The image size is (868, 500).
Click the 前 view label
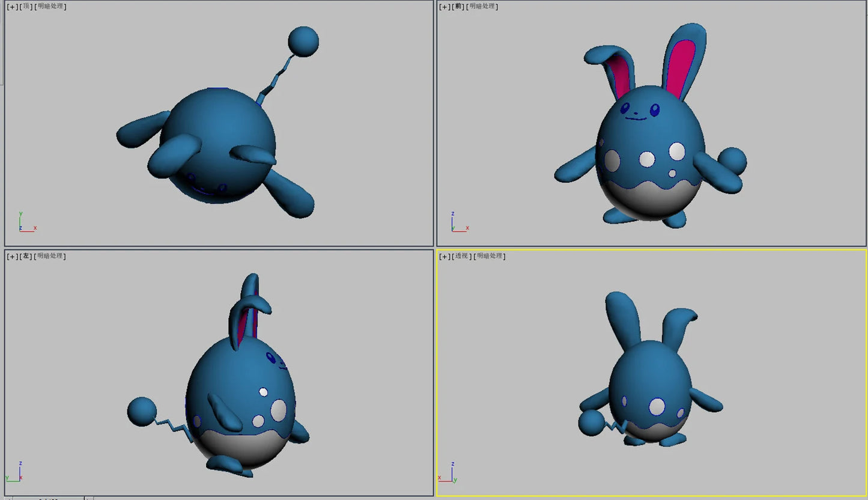[459, 7]
